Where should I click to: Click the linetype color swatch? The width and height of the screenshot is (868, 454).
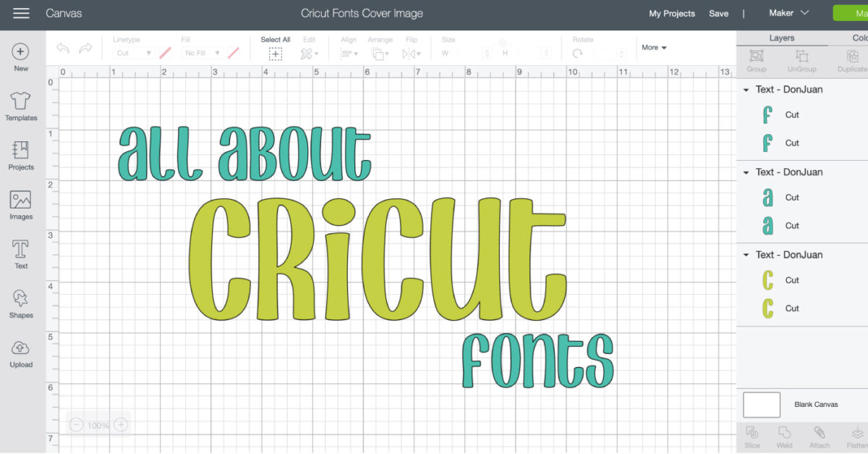pyautogui.click(x=166, y=53)
